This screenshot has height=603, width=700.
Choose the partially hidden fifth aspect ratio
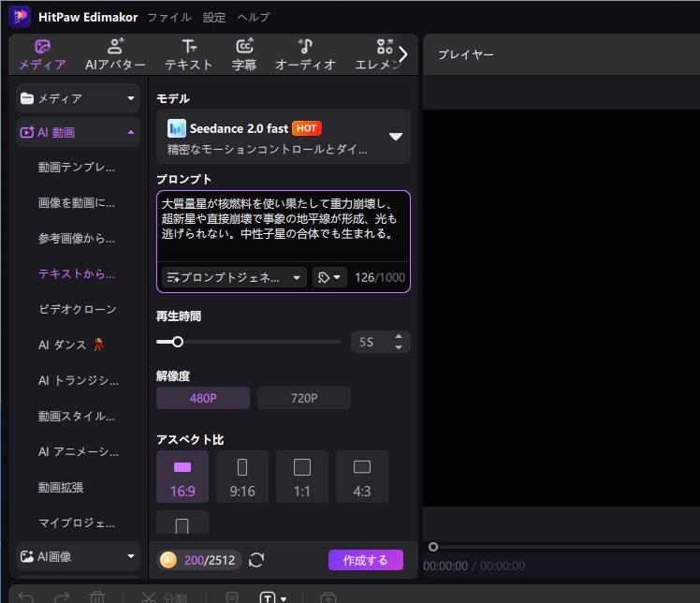click(182, 522)
